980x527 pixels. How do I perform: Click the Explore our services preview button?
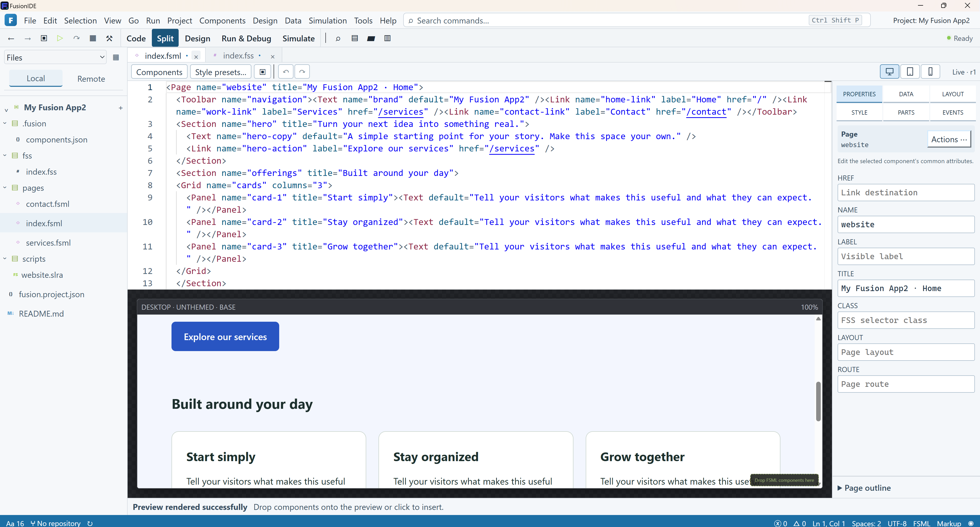225,336
